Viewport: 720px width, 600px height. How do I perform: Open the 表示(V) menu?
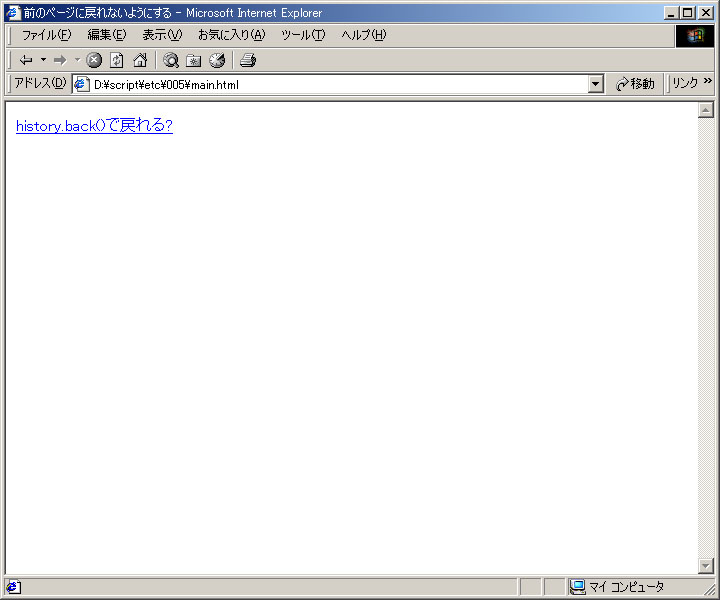(x=162, y=35)
